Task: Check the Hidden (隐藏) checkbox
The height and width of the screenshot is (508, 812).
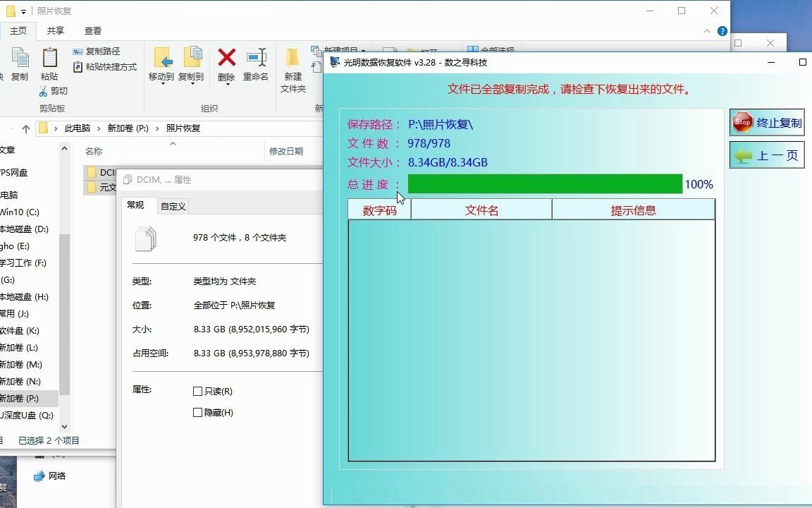Action: pos(197,413)
